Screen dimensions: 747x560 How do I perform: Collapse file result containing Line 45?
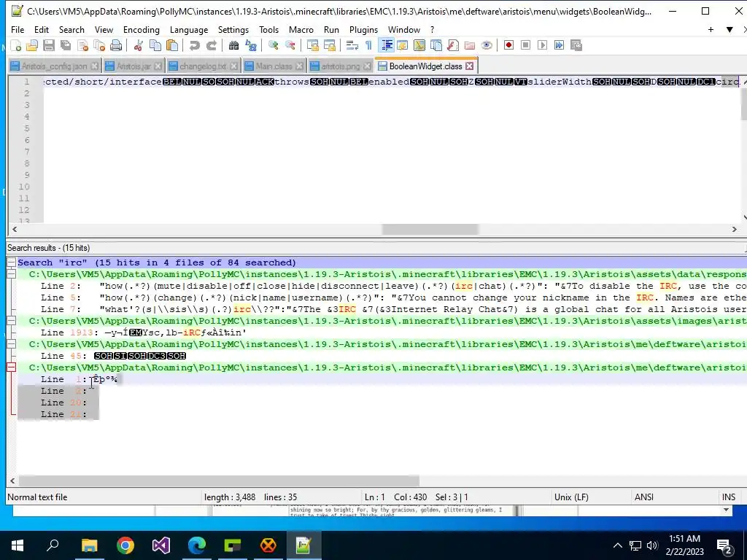tap(11, 344)
